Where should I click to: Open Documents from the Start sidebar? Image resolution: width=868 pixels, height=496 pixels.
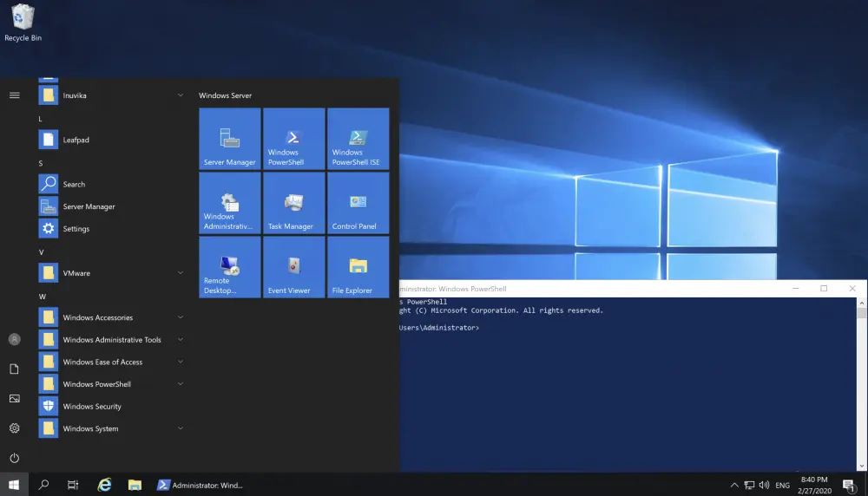pyautogui.click(x=15, y=369)
